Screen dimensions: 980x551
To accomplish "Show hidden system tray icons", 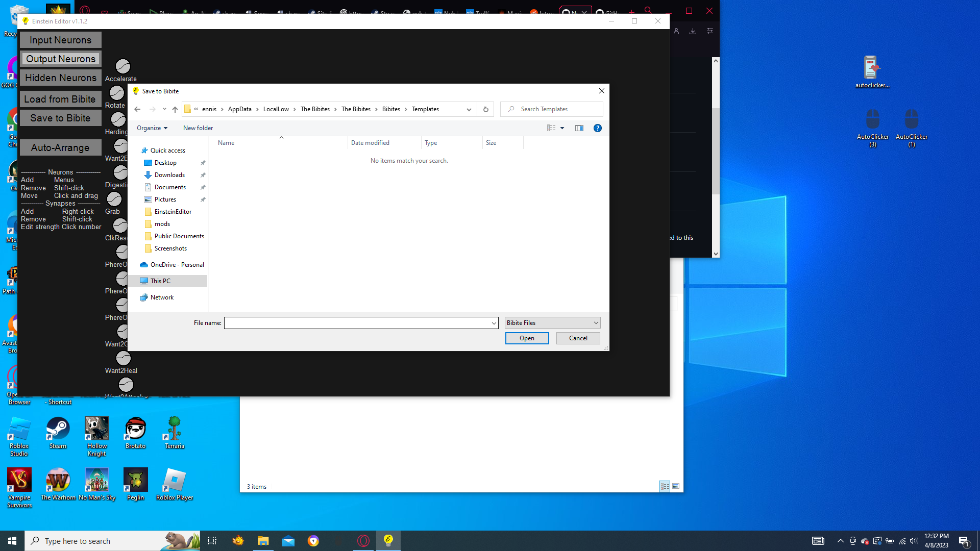I will coord(841,541).
